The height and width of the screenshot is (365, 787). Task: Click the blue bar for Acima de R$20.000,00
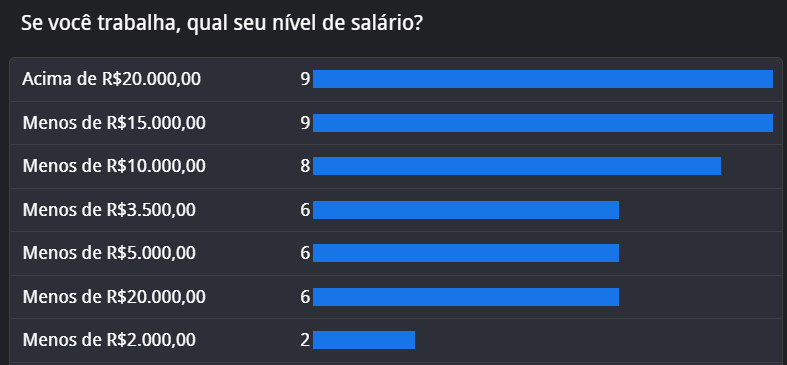[x=543, y=79]
